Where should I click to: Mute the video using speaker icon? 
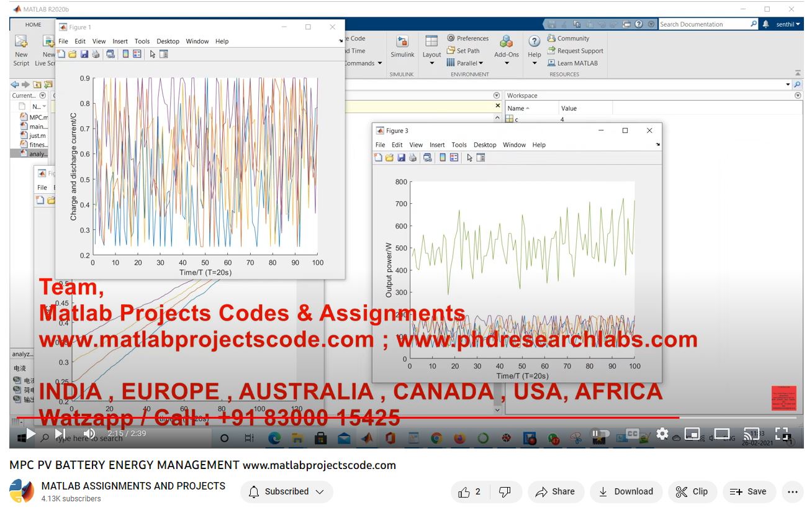point(89,434)
